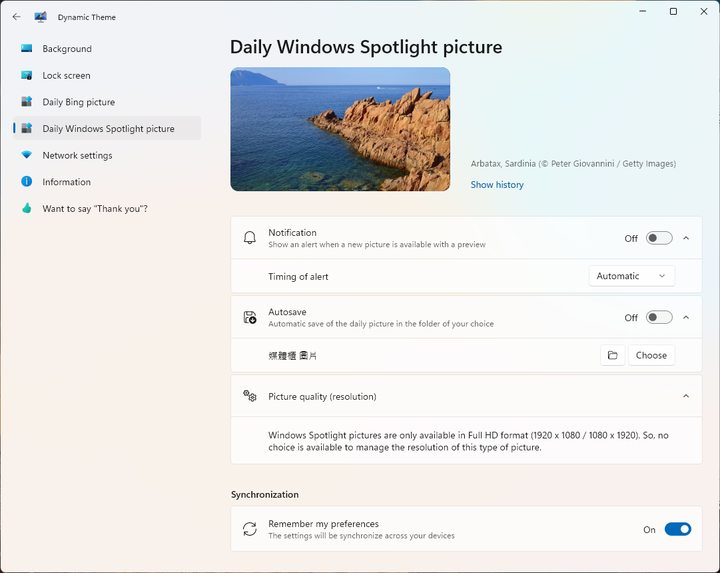The image size is (720, 573).
Task: Toggle the Notification switch on
Action: coord(659,238)
